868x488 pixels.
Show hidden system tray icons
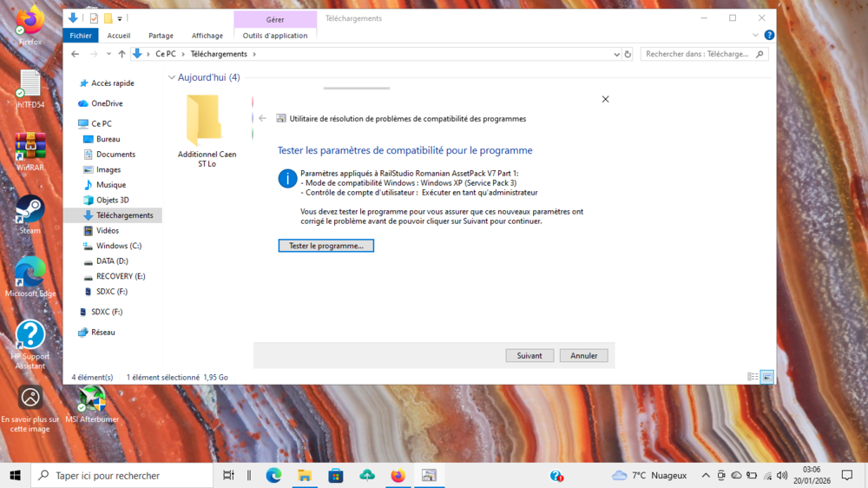(706, 475)
